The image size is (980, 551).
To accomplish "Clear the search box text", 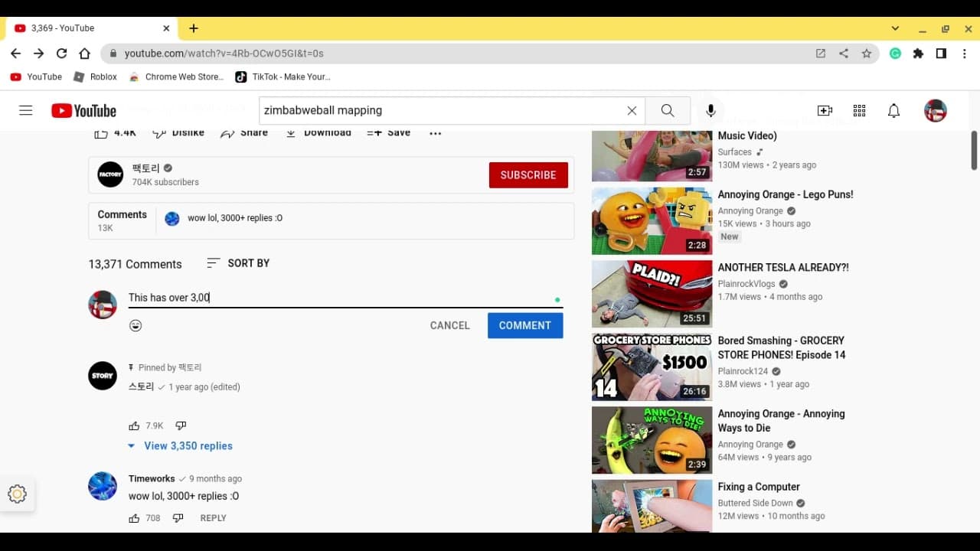I will pyautogui.click(x=632, y=110).
